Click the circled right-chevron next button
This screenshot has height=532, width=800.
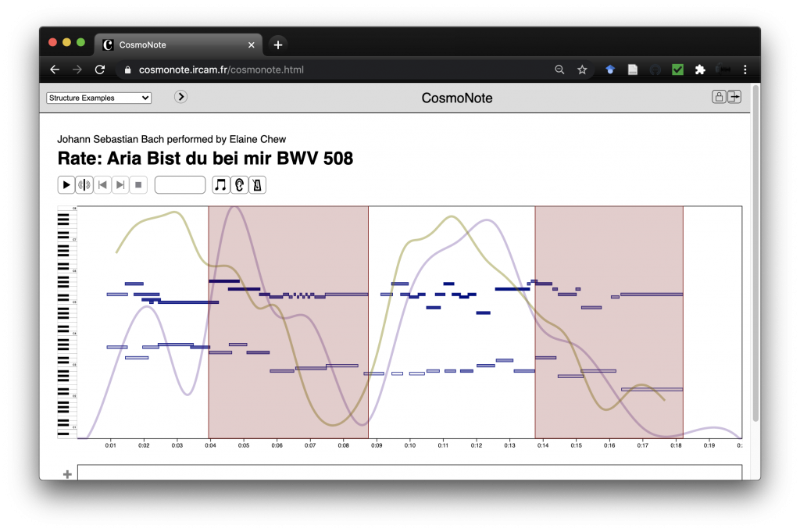[x=180, y=97]
